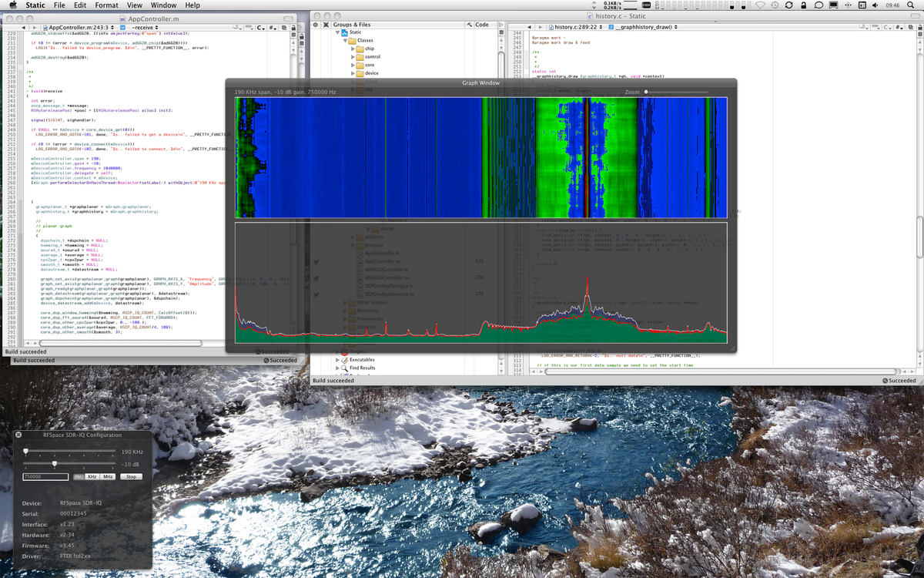Select the Hz unit in the SDR-IQ panel
Screen dimensions: 924x578
pos(79,476)
